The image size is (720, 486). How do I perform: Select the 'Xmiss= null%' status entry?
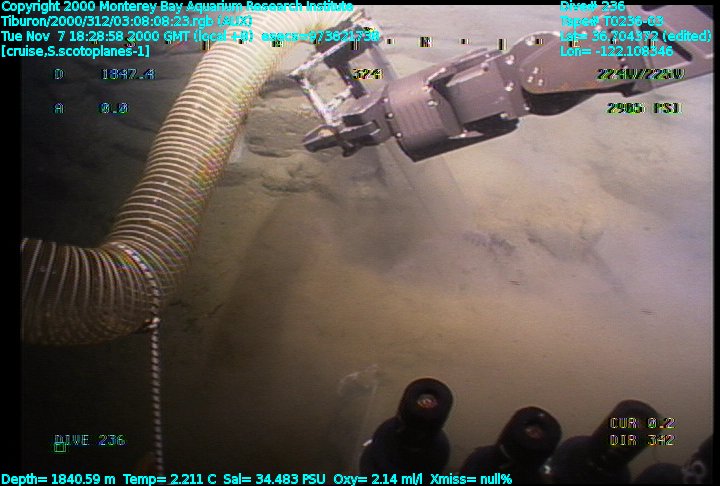click(471, 479)
